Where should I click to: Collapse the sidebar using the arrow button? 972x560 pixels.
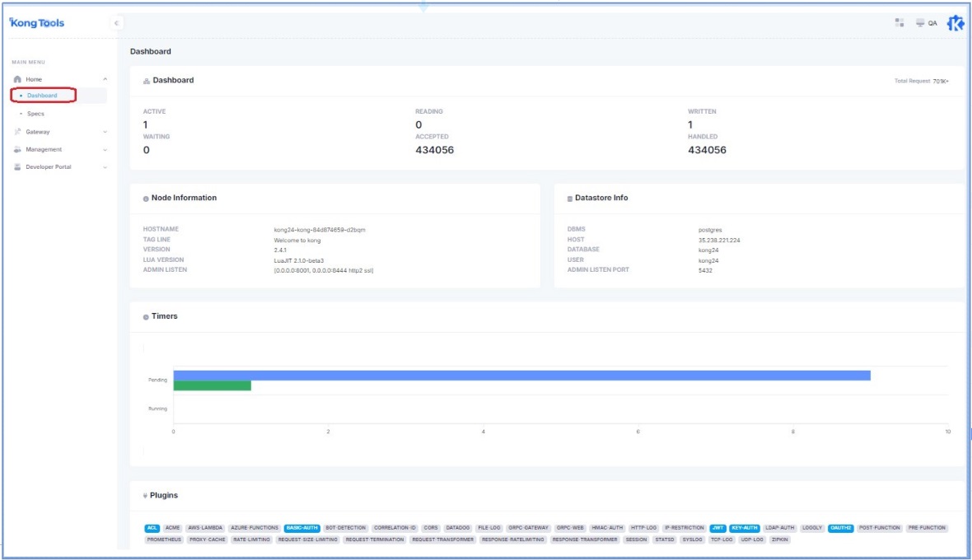116,23
